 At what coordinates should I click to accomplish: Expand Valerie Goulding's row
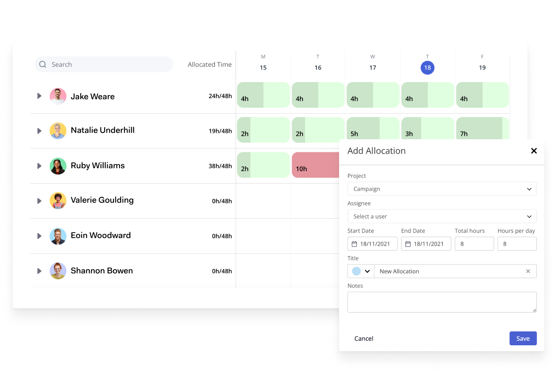click(x=40, y=201)
